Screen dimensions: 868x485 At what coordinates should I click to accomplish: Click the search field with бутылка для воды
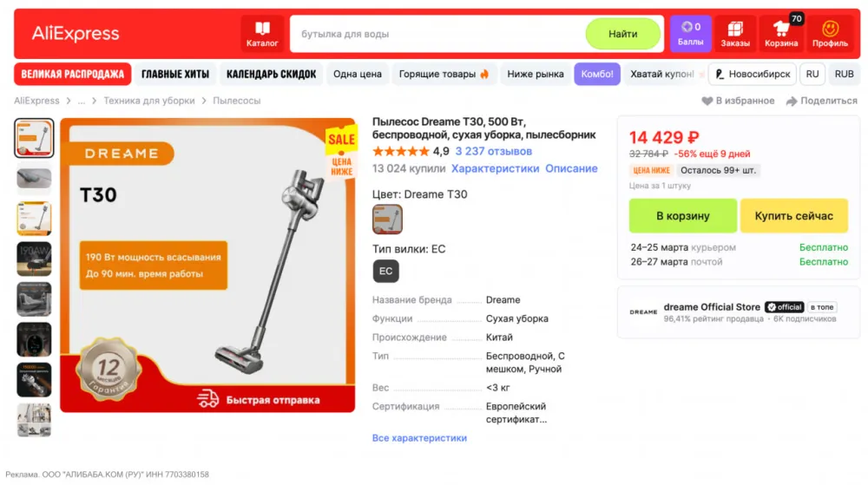(437, 34)
